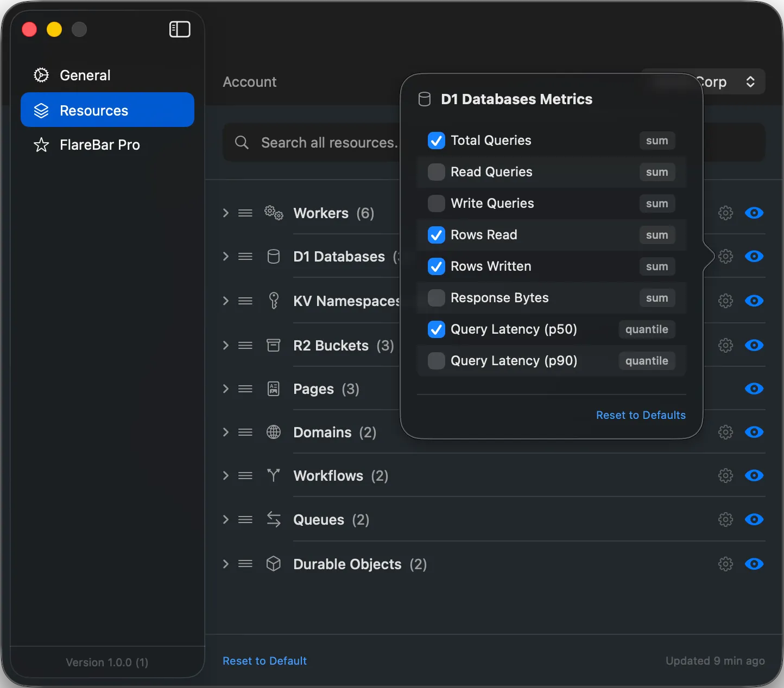Open Durable Objects metrics settings gear
Screen dimensions: 784x688
tap(725, 564)
